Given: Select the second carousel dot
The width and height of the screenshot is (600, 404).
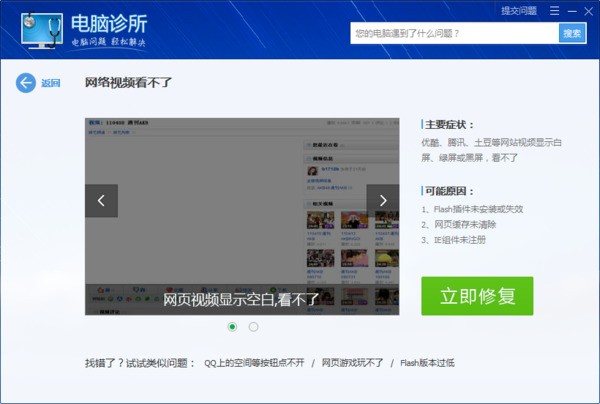Looking at the screenshot, I should pyautogui.click(x=253, y=327).
